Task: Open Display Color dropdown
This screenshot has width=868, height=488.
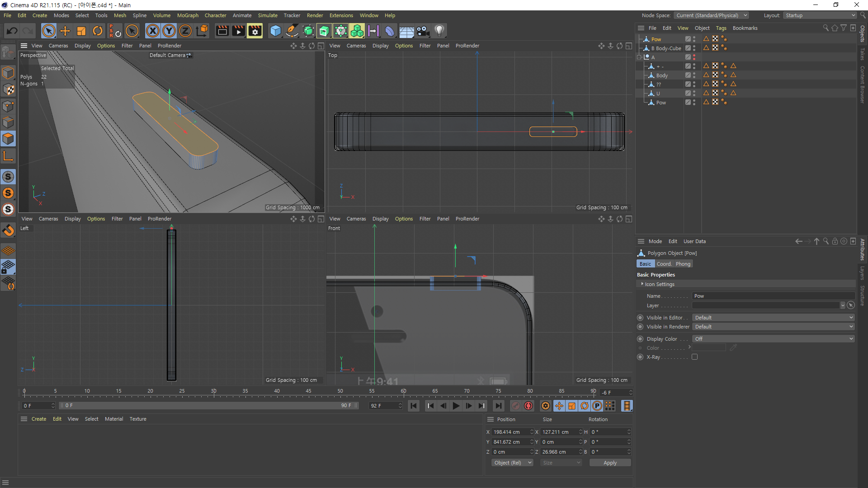Action: (x=773, y=339)
